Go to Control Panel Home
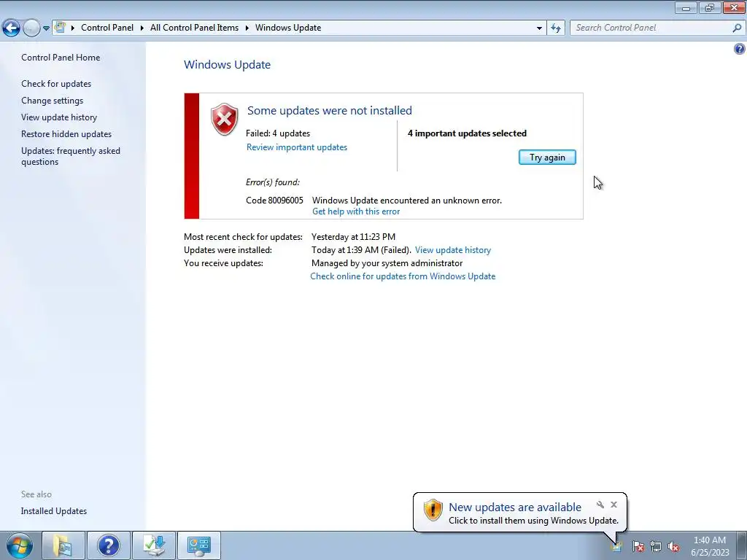The width and height of the screenshot is (747, 560). [61, 58]
